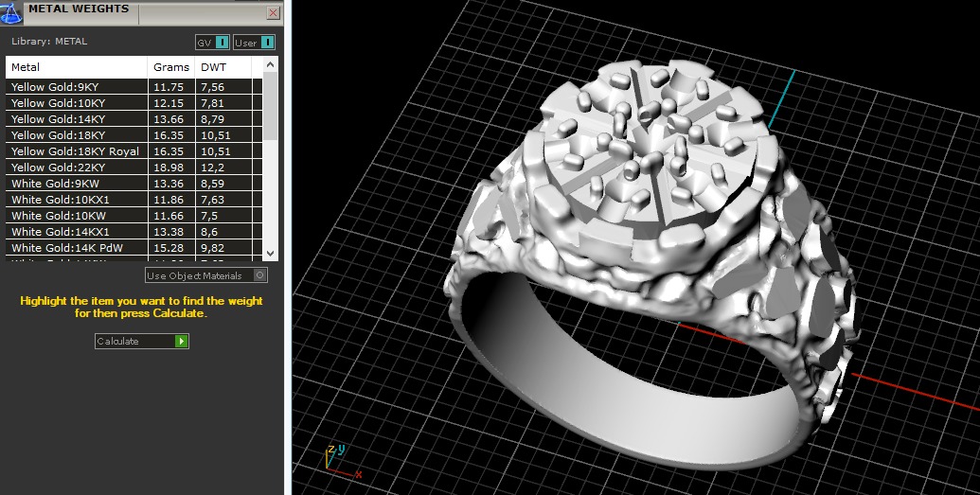The width and height of the screenshot is (980, 495).
Task: Click the Calculate button
Action: (142, 342)
